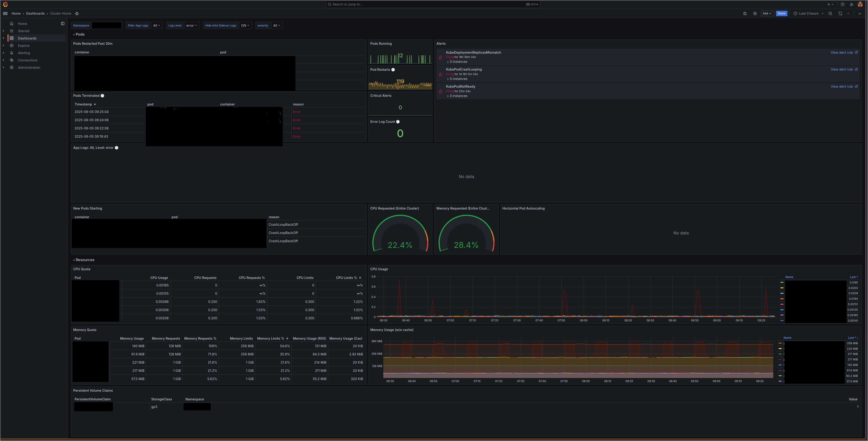The width and height of the screenshot is (868, 441).
Task: Sort CPU Usage legend by Last column
Action: point(854,277)
